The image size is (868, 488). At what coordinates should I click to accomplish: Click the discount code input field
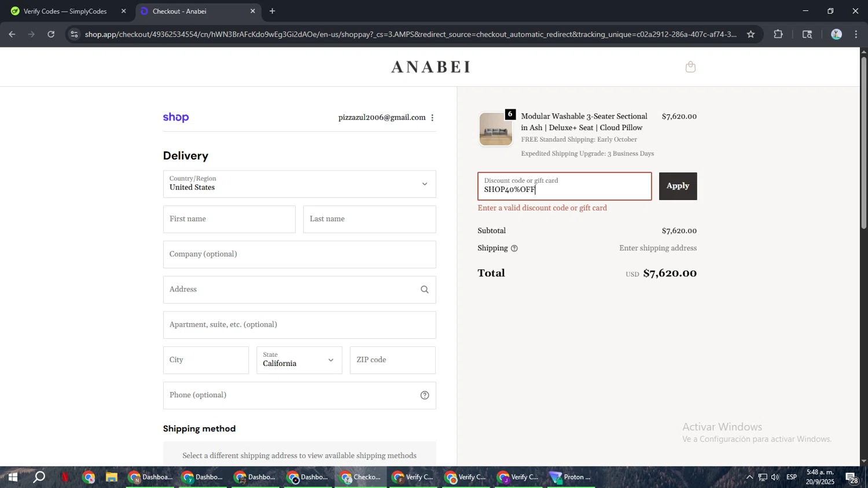click(x=564, y=186)
